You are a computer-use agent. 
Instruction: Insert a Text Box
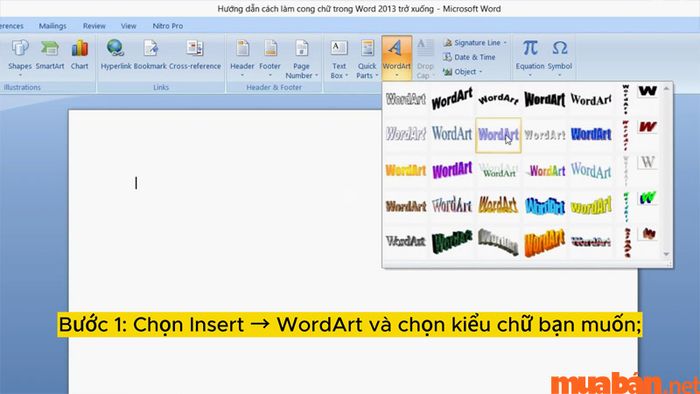point(339,59)
